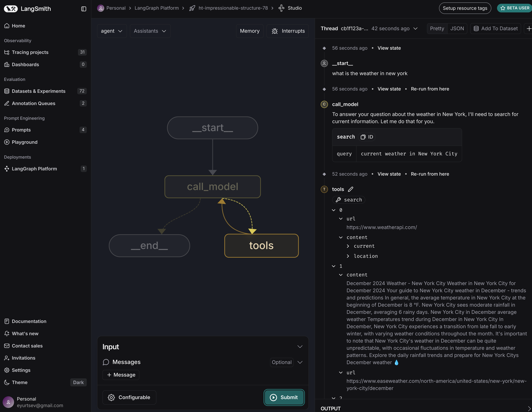Click rocket icon for ht-impressionable-structure-78
The width and height of the screenshot is (532, 412).
click(192, 8)
